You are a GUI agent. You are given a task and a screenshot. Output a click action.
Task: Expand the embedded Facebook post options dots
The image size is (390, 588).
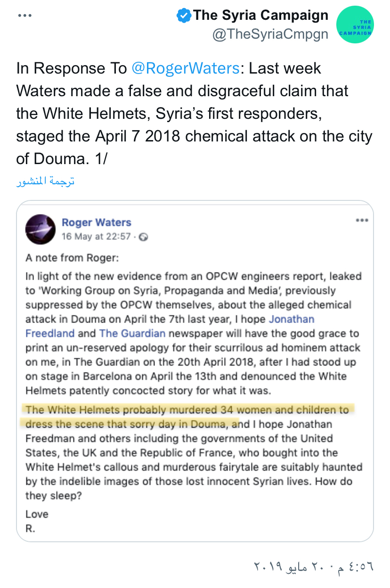tap(362, 220)
